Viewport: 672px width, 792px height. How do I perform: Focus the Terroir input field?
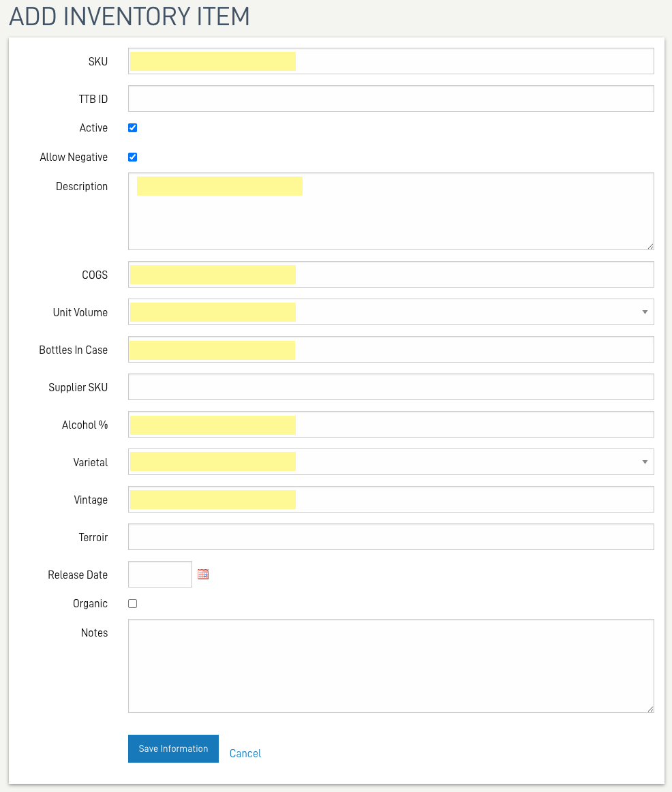point(391,537)
